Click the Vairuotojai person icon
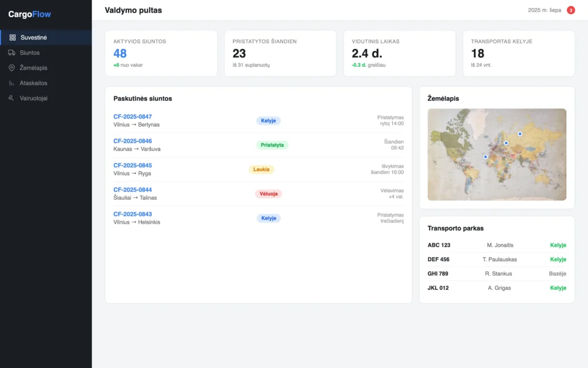 11,98
